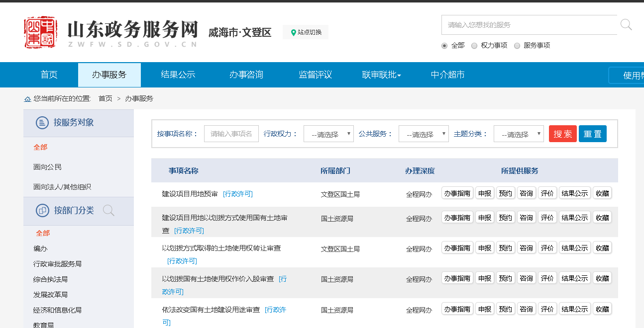Select the 权力事项 radio button
Image resolution: width=644 pixels, height=328 pixels.
pos(474,46)
